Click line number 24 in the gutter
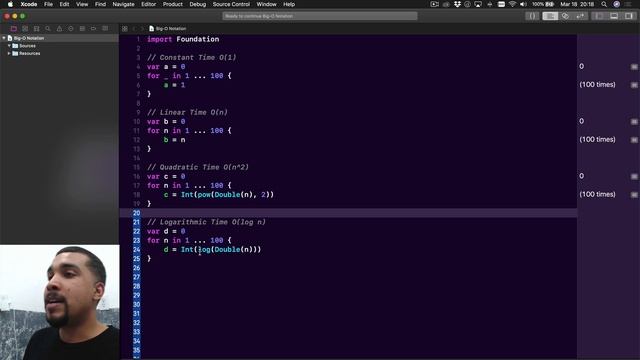 [x=136, y=249]
